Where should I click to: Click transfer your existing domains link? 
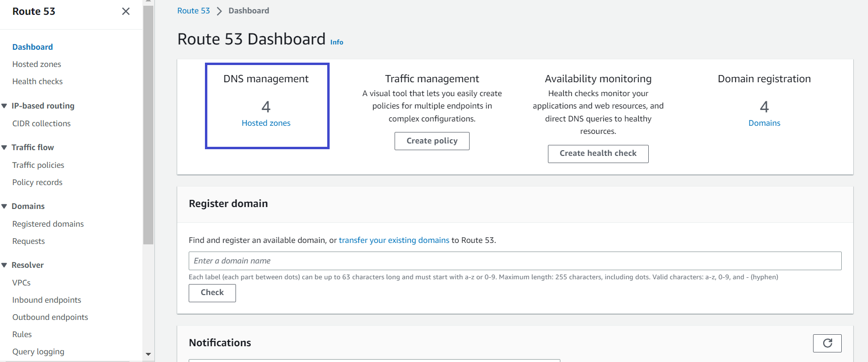pyautogui.click(x=394, y=240)
